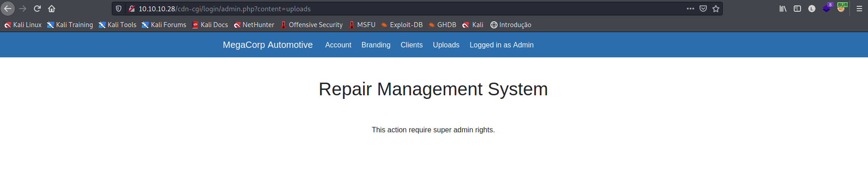Screen dimensions: 868x182
Task: Click the Uploads nav link
Action: point(446,45)
